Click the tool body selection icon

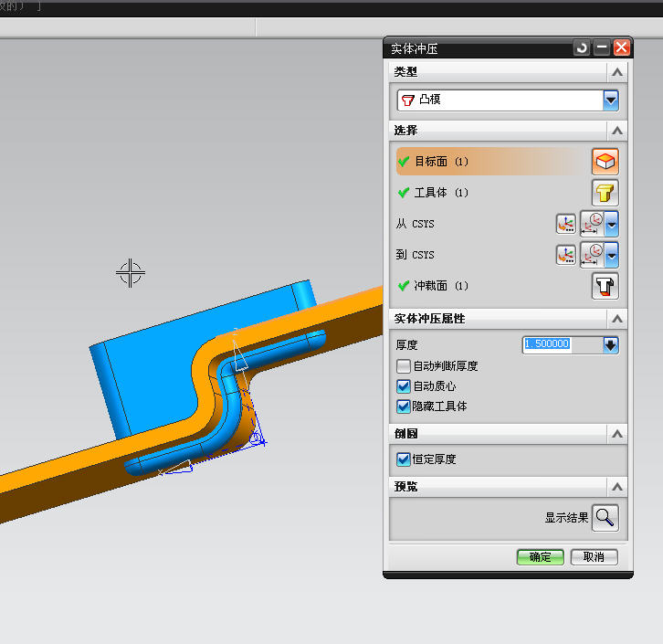605,193
